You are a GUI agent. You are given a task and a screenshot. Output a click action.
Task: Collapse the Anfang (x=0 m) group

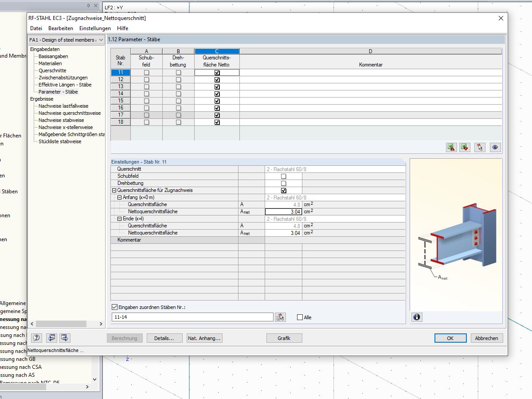click(x=119, y=198)
